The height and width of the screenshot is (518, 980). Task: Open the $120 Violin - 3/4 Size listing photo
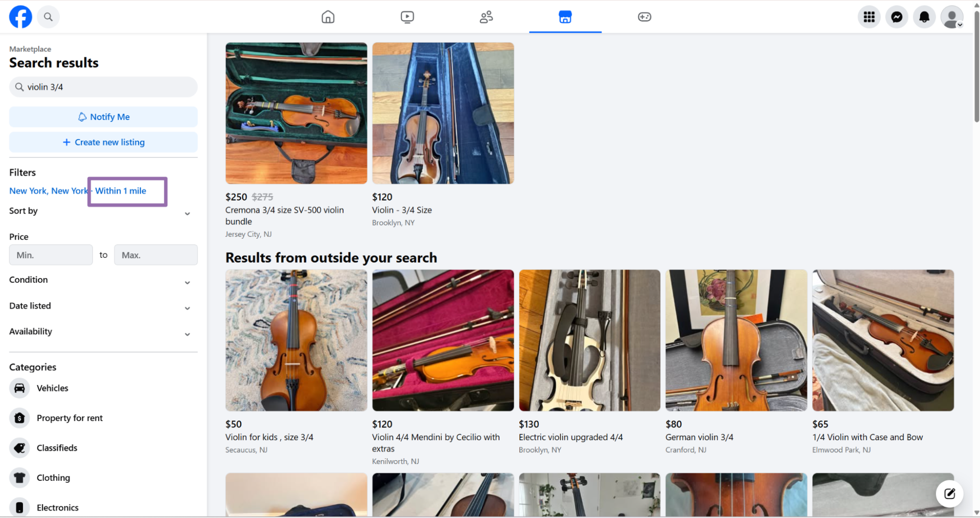pos(443,113)
